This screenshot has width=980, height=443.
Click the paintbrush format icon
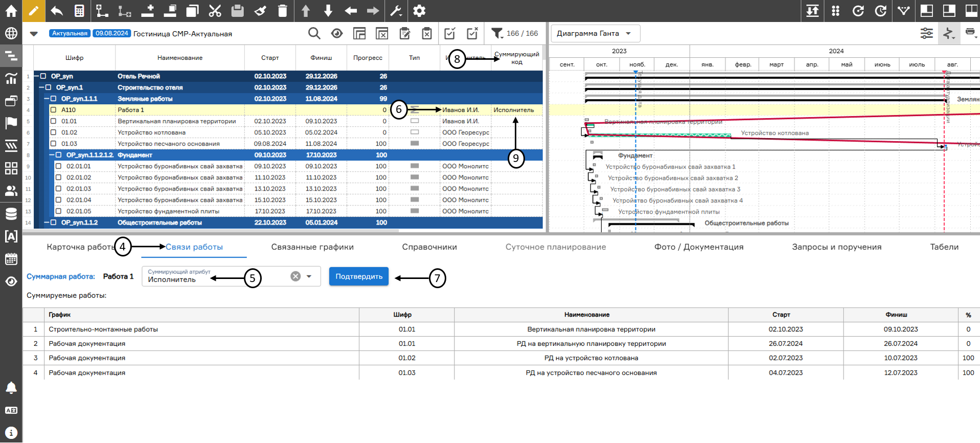click(260, 11)
